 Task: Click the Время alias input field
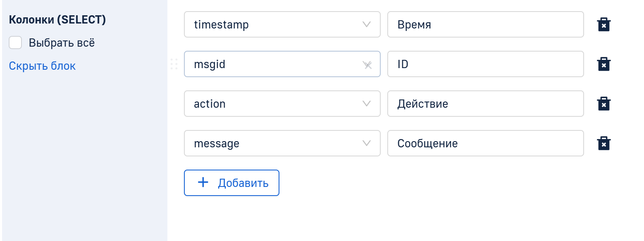tap(485, 25)
